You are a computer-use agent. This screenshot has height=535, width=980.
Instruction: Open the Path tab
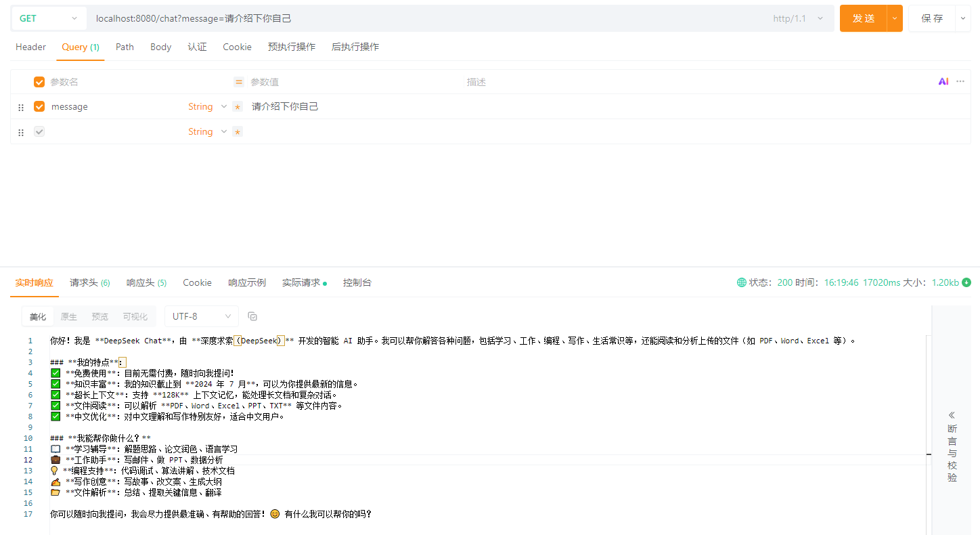pyautogui.click(x=125, y=47)
